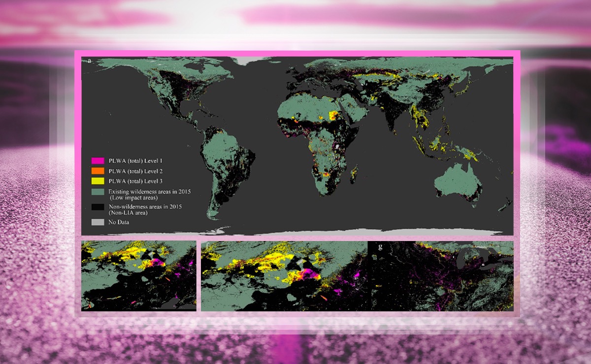This screenshot has height=364, width=591.
Task: Click the magenta PLWA Level 1 legend swatch
Action: click(x=98, y=161)
